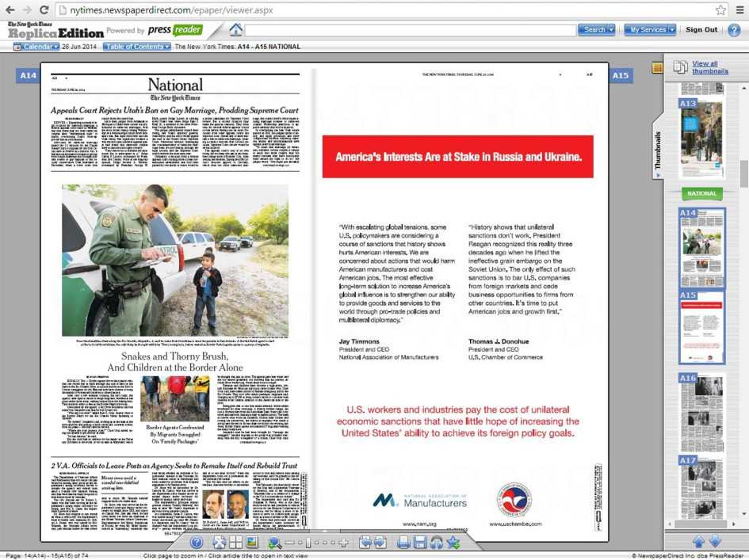The width and height of the screenshot is (749, 560).
Task: Click red America's Interests ad banner
Action: pos(457,157)
